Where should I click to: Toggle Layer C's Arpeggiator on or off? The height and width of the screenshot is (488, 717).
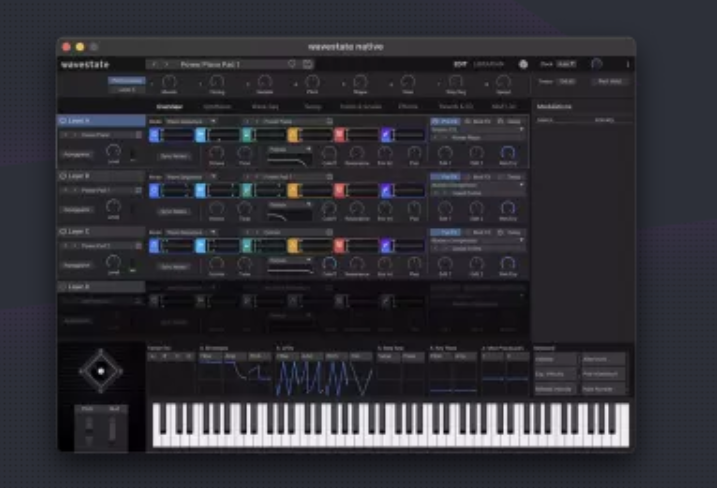click(x=77, y=265)
